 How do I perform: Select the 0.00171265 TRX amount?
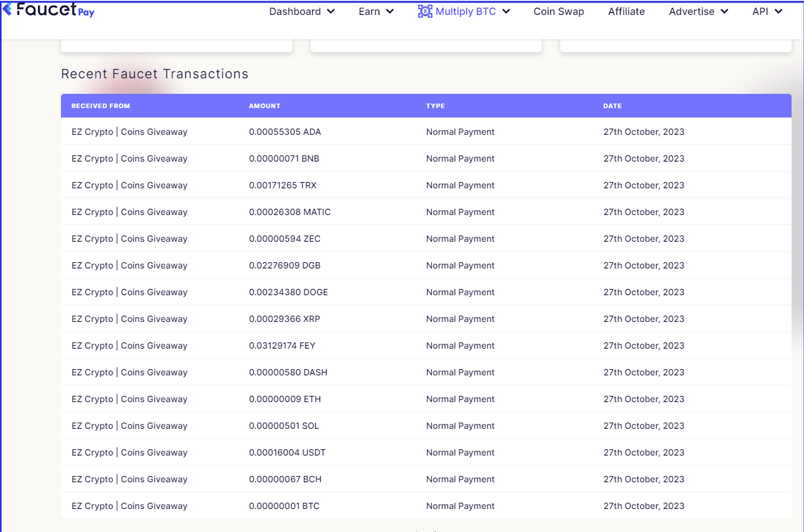click(282, 185)
